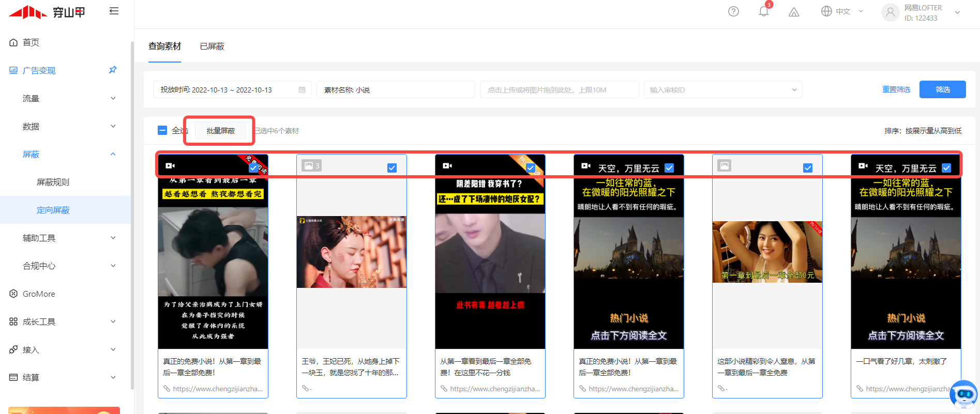Click the 素材名称 input field

396,89
